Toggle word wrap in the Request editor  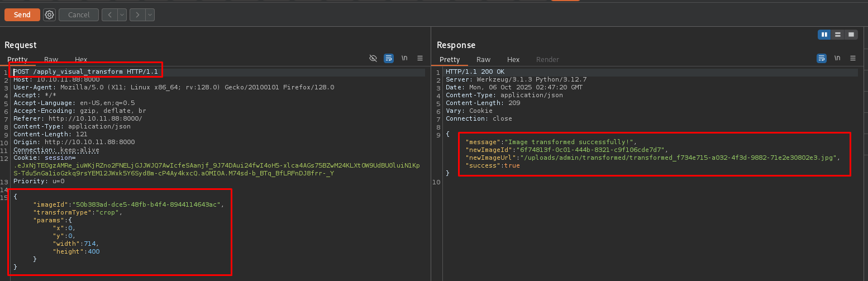(389, 58)
